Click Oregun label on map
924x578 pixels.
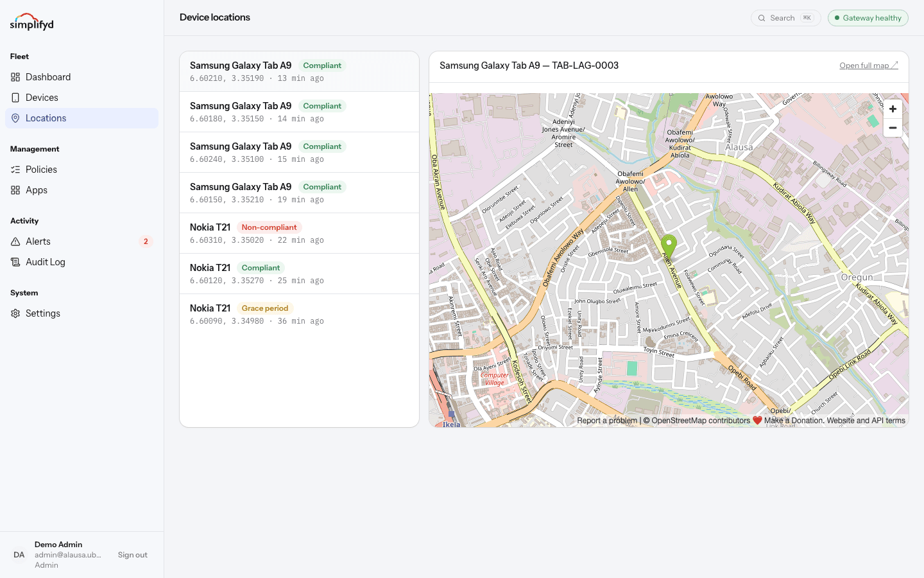point(857,277)
